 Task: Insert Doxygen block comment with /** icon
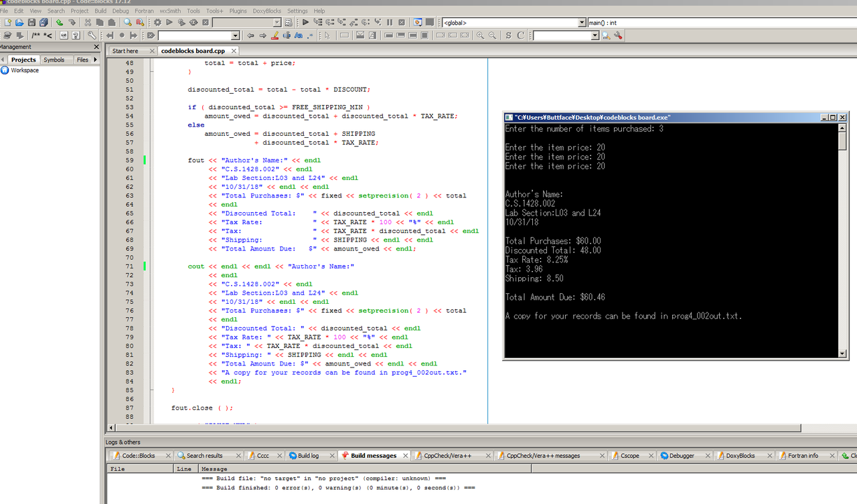(35, 35)
